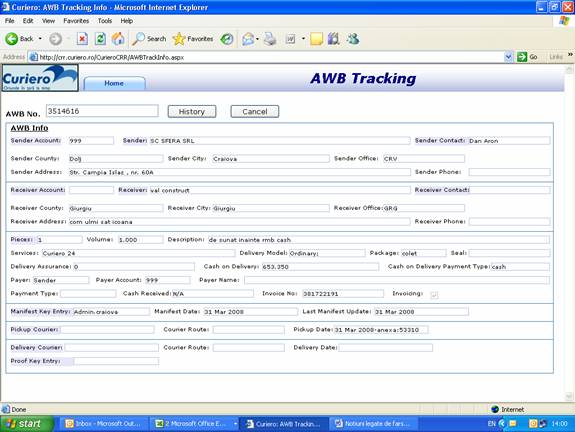Image resolution: width=575 pixels, height=432 pixels.
Task: Click the Messenger people icon
Action: coord(353,39)
